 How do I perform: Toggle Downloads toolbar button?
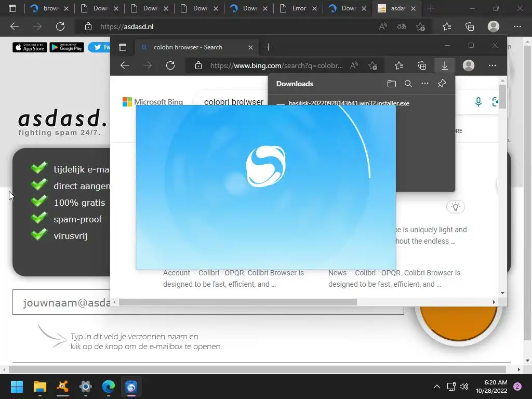click(445, 65)
